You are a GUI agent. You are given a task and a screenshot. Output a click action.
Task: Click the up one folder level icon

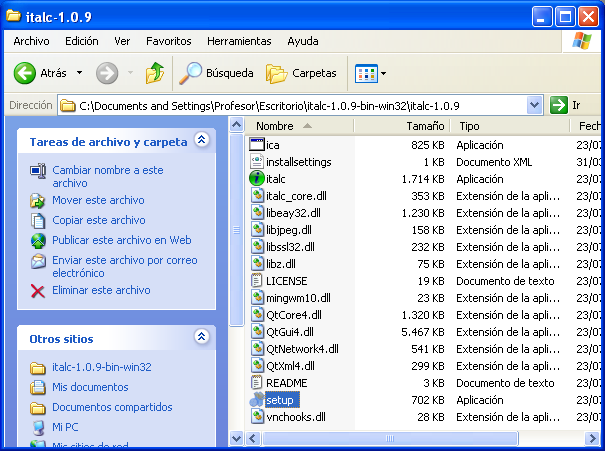(x=155, y=73)
